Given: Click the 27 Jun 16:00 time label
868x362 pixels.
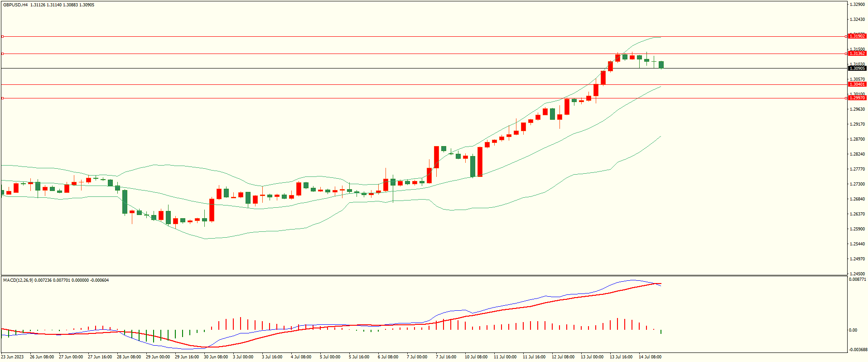Looking at the screenshot, I should click(x=100, y=357).
